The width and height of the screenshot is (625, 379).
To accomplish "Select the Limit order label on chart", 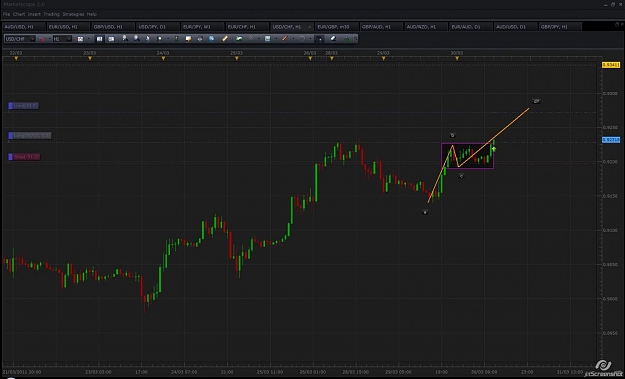I will click(x=24, y=106).
